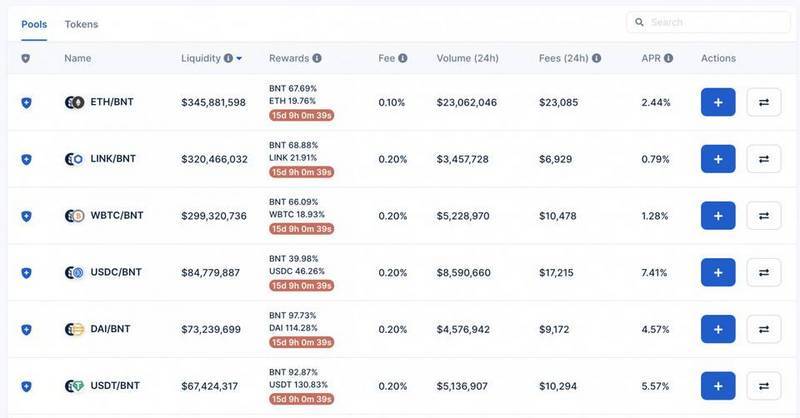Toggle the shield filter in the table header

pyautogui.click(x=26, y=59)
